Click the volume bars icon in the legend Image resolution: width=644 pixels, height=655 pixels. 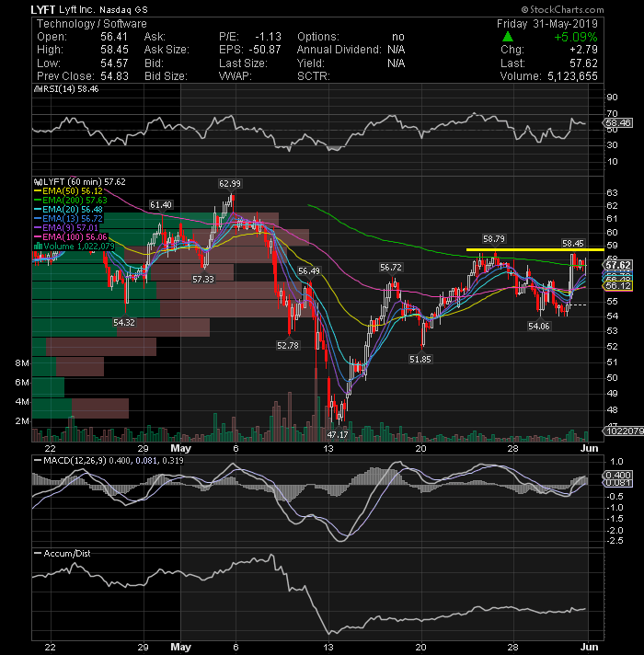[x=38, y=246]
